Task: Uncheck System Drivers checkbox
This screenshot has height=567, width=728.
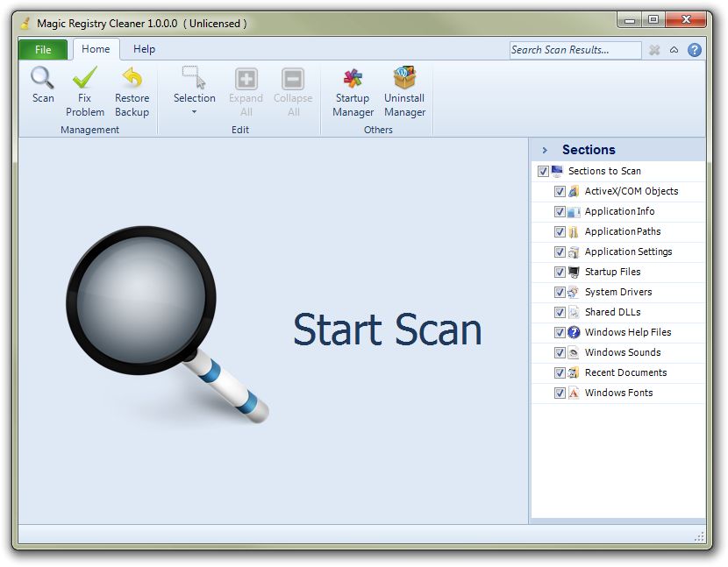Action: (x=560, y=292)
